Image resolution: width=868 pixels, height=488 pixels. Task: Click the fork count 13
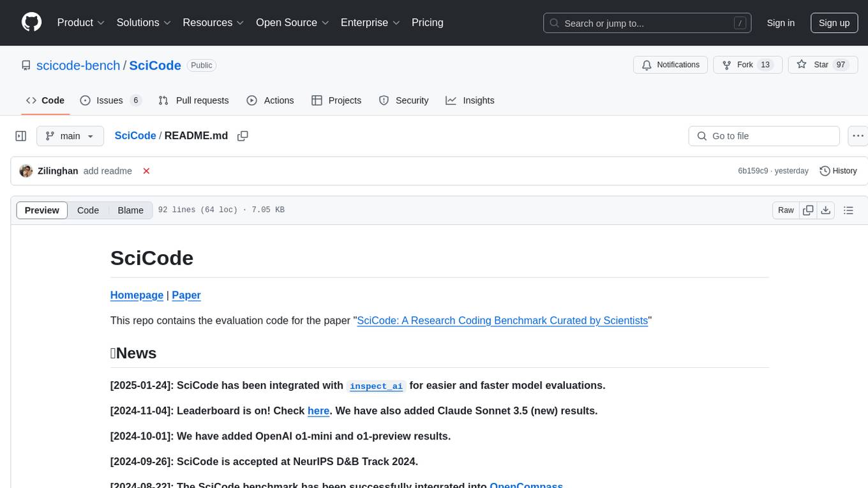point(766,65)
